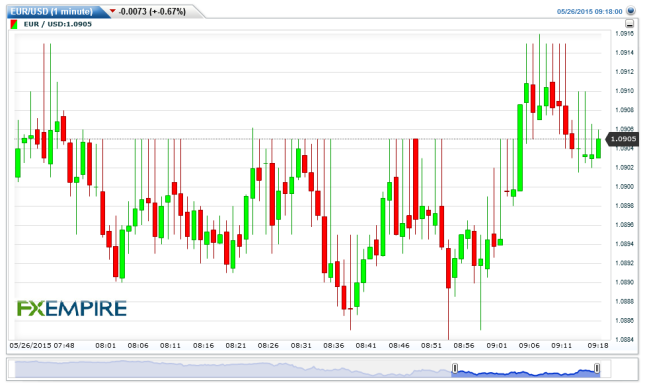Click the -0.0073 (+-0.67%) change value

(152, 12)
